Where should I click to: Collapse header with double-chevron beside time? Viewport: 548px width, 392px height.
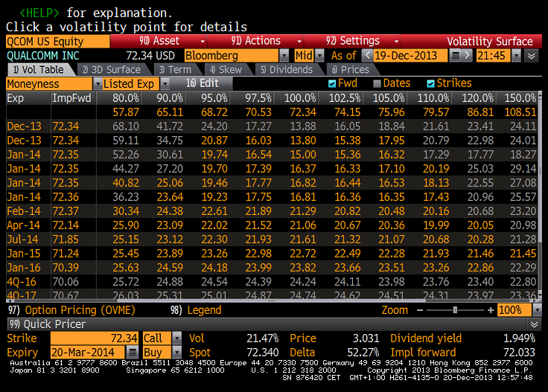[x=532, y=56]
